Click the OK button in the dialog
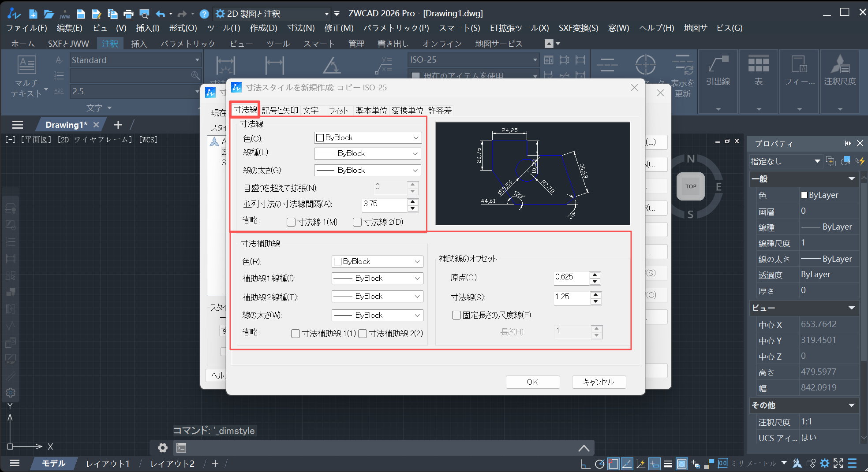Viewport: 868px width, 472px height. click(532, 382)
